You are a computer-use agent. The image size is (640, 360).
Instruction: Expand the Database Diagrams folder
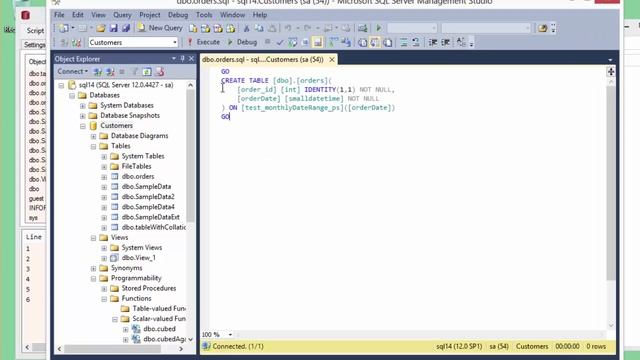pos(93,136)
